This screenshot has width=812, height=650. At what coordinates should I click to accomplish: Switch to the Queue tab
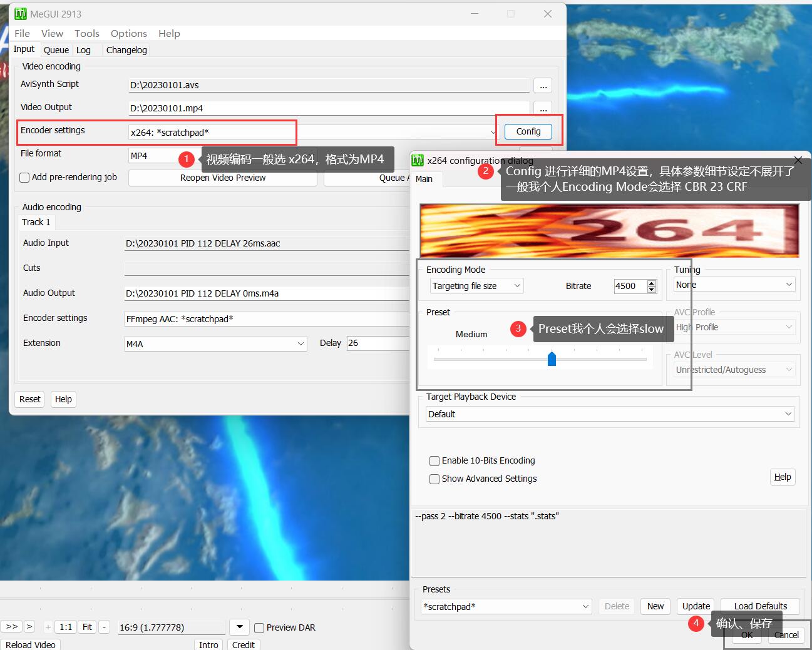click(x=56, y=50)
